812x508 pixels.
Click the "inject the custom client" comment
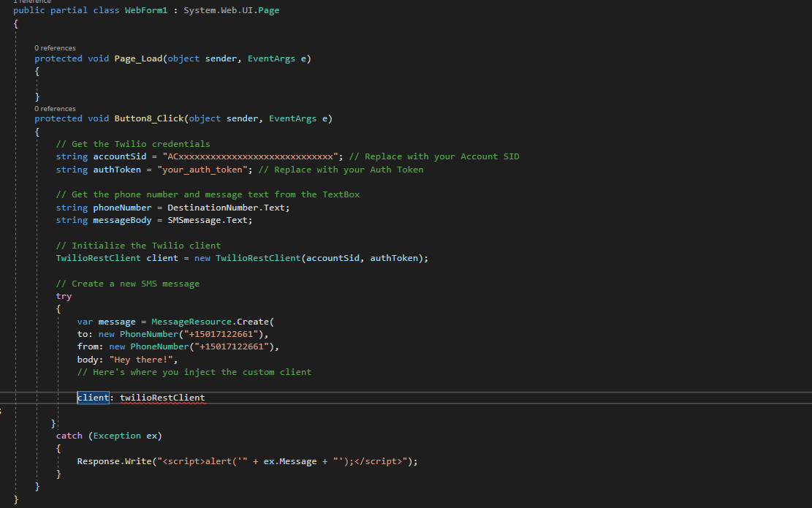(194, 372)
